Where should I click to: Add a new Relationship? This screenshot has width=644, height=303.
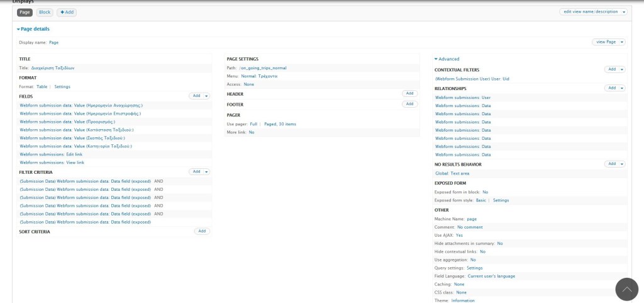click(x=611, y=88)
